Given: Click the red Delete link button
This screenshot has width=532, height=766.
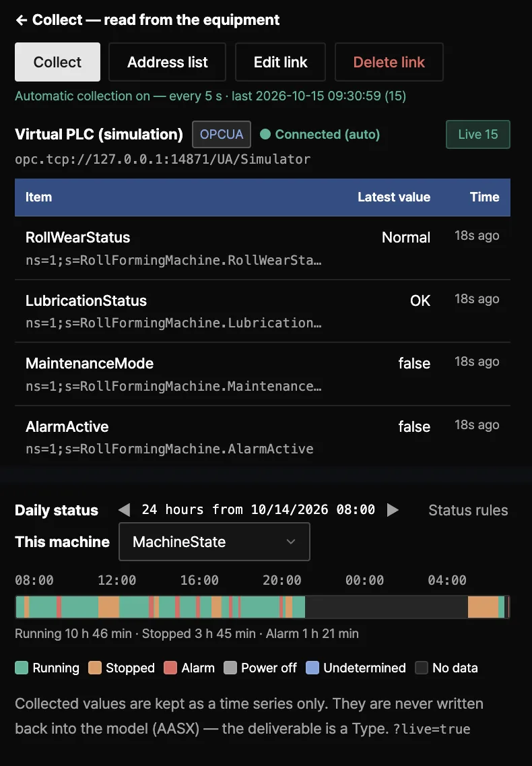Looking at the screenshot, I should click(389, 62).
